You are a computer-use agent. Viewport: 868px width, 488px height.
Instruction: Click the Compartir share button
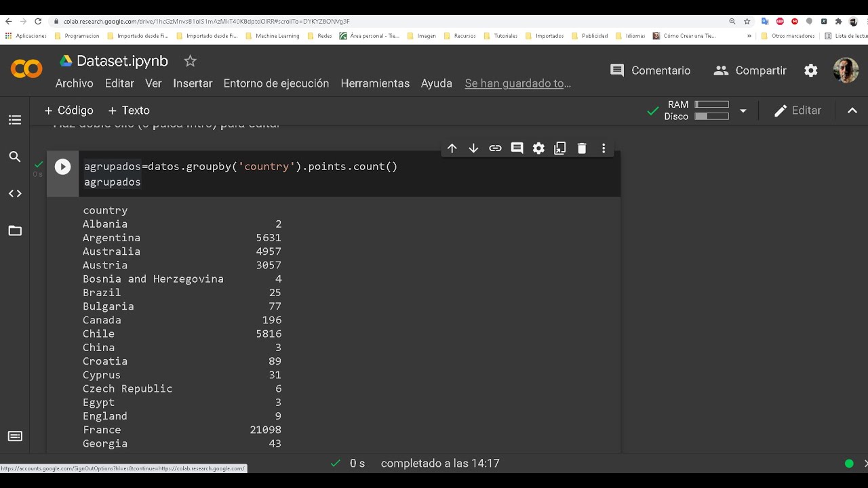750,70
